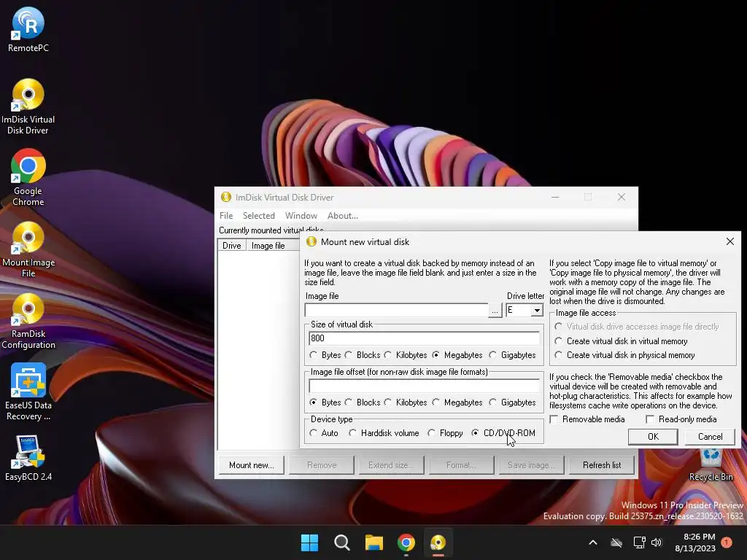Open EaseUS Data Recovery desktop shortcut
Viewport: 747px width, 560px height.
tap(28, 392)
